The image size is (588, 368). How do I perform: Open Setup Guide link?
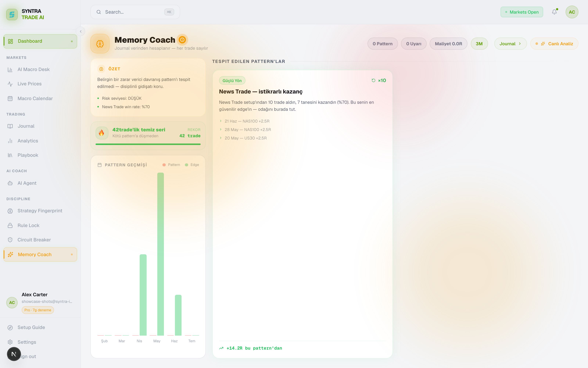40,328
